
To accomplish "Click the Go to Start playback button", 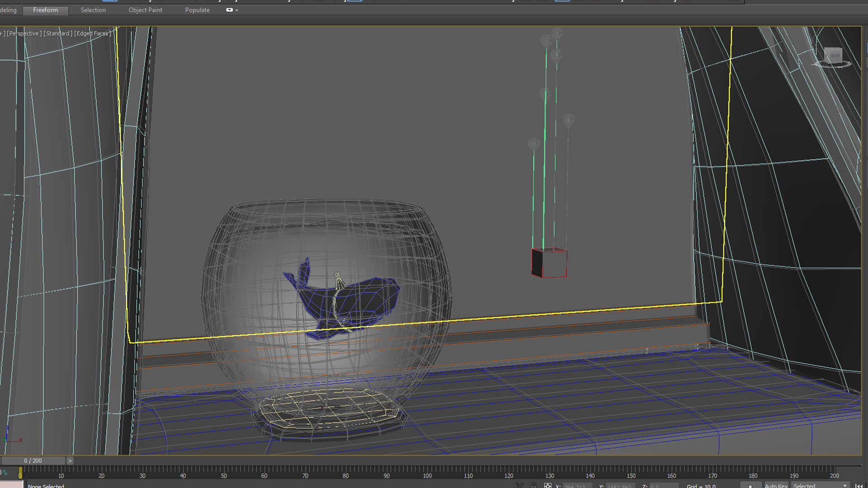I will pyautogui.click(x=859, y=486).
